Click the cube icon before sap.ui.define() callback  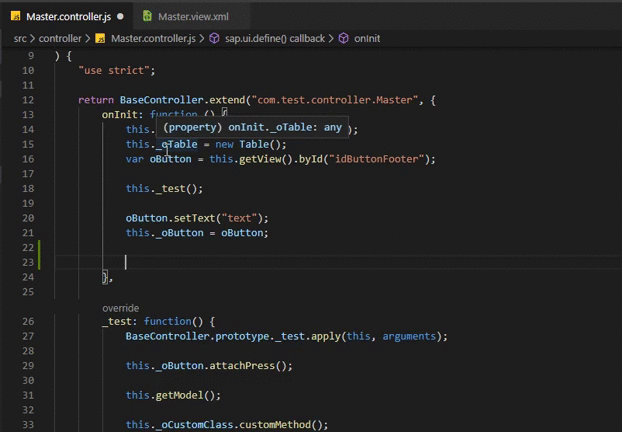214,38
